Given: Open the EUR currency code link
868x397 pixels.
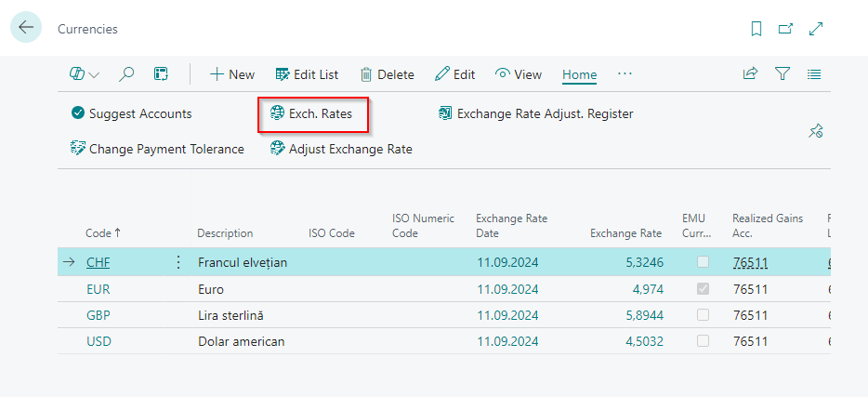Looking at the screenshot, I should [x=98, y=289].
